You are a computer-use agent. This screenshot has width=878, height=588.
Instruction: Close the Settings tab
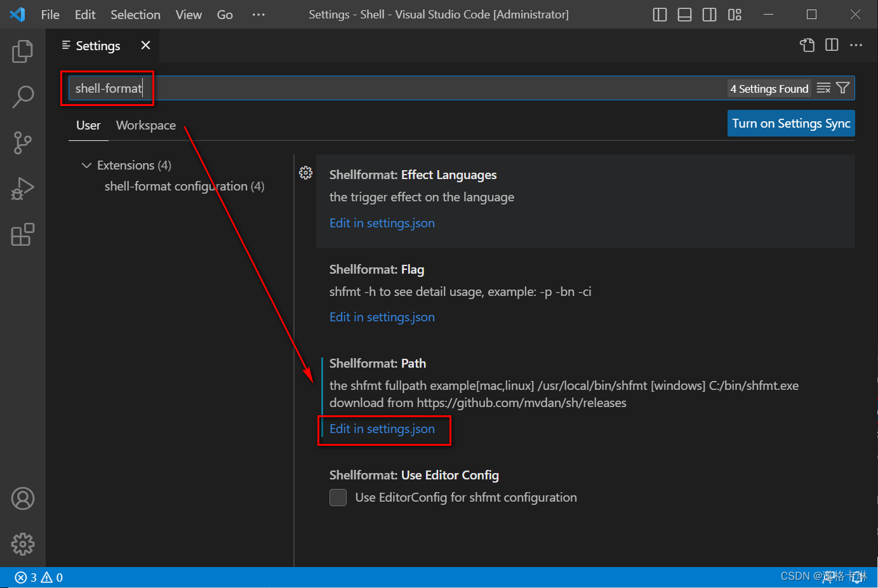pyautogui.click(x=145, y=45)
